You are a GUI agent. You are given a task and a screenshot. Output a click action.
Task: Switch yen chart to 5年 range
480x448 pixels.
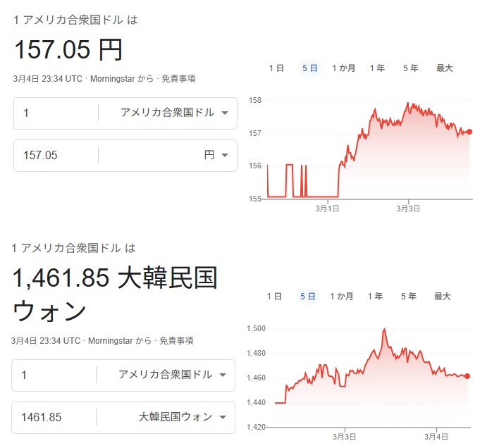[x=410, y=68]
